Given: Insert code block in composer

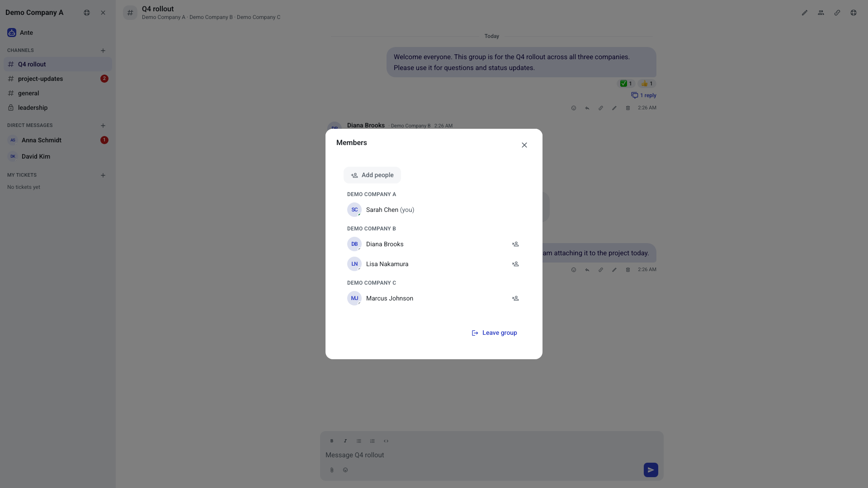Looking at the screenshot, I should click(x=386, y=441).
